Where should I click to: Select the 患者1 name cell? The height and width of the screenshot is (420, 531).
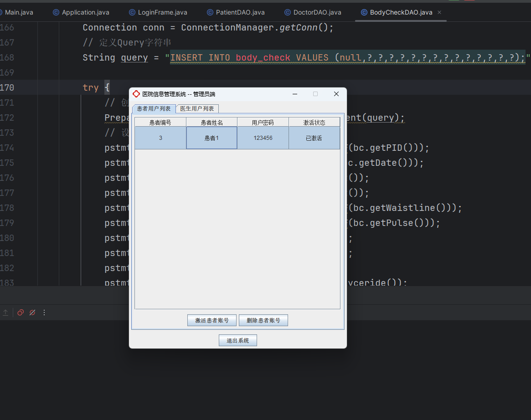pos(211,138)
